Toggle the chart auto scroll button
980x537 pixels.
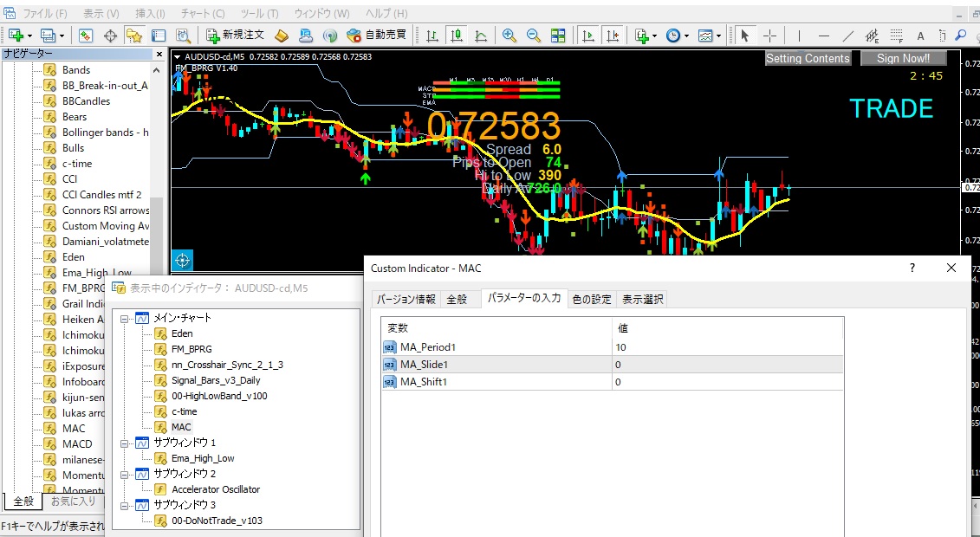[588, 36]
